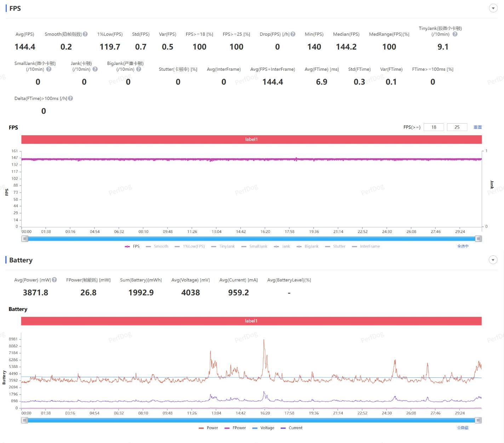Click the FPS threshold input showing 18
This screenshot has width=504, height=443.
[434, 127]
